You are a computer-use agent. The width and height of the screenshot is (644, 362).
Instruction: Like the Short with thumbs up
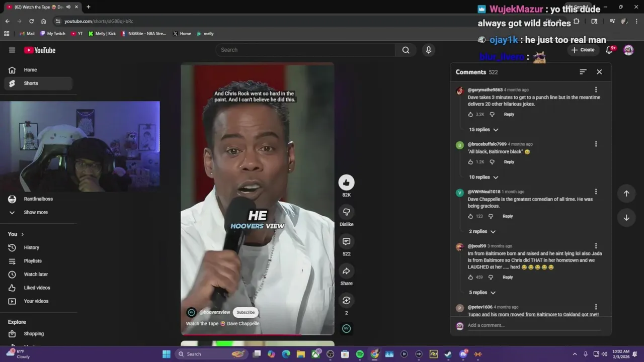click(346, 183)
